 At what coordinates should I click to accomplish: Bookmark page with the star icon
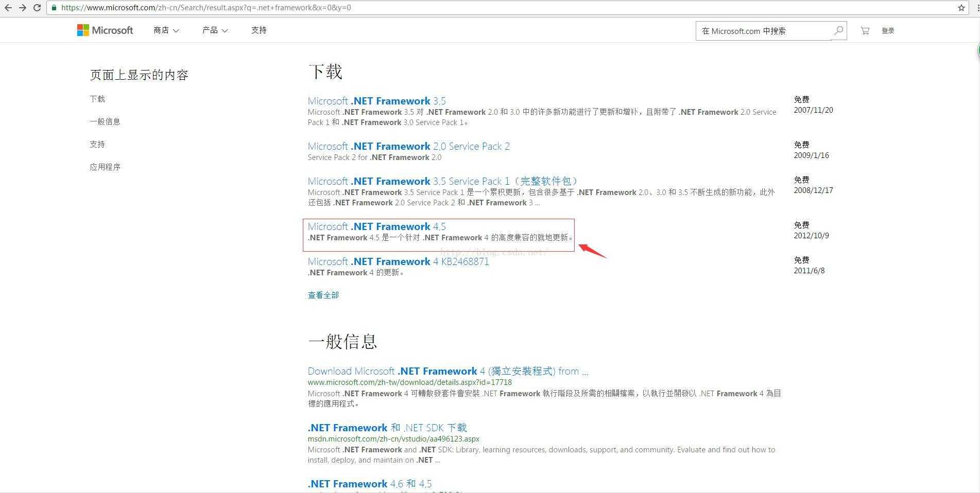coord(961,8)
